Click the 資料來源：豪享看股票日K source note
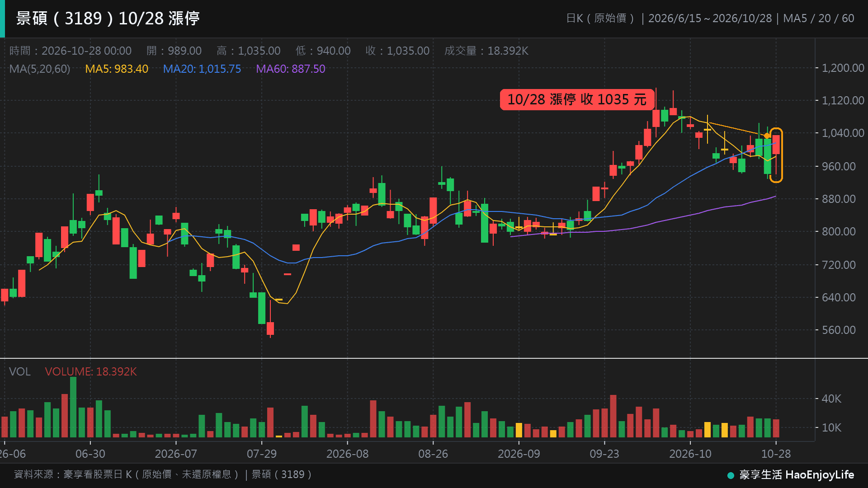The width and height of the screenshot is (868, 488). (x=164, y=474)
